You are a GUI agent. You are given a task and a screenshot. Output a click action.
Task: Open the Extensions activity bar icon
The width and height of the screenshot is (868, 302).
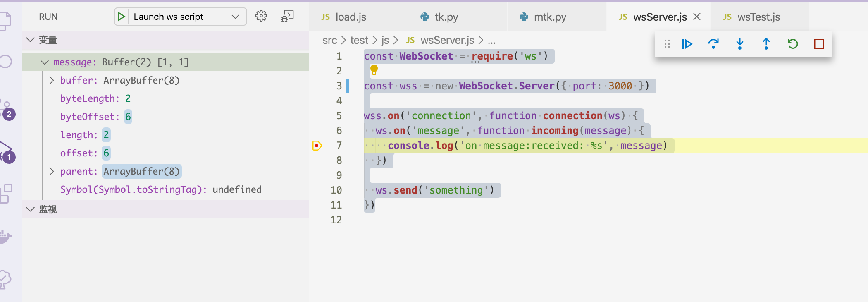(x=6, y=194)
